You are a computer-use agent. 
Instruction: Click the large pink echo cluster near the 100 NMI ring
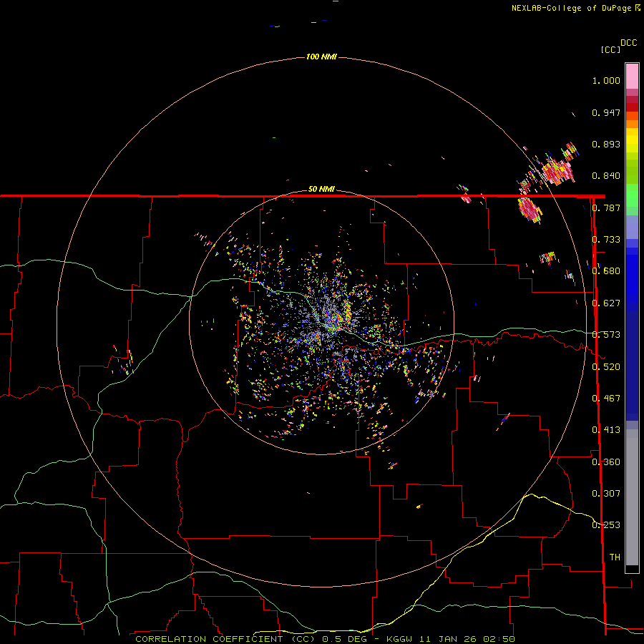557,172
